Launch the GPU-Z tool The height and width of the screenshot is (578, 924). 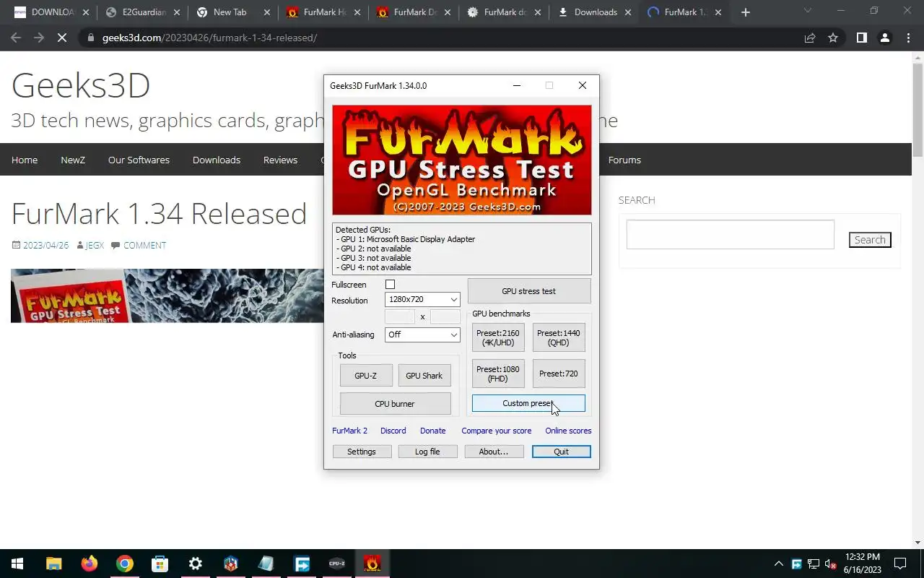366,376
